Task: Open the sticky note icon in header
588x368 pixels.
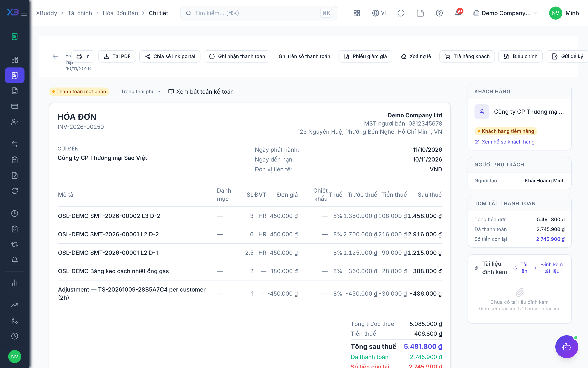Action: 420,13
